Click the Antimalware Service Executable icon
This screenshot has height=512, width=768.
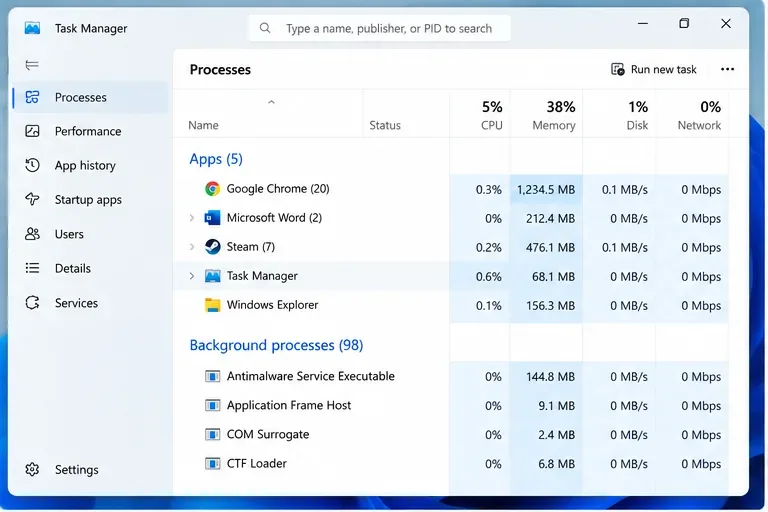click(213, 376)
